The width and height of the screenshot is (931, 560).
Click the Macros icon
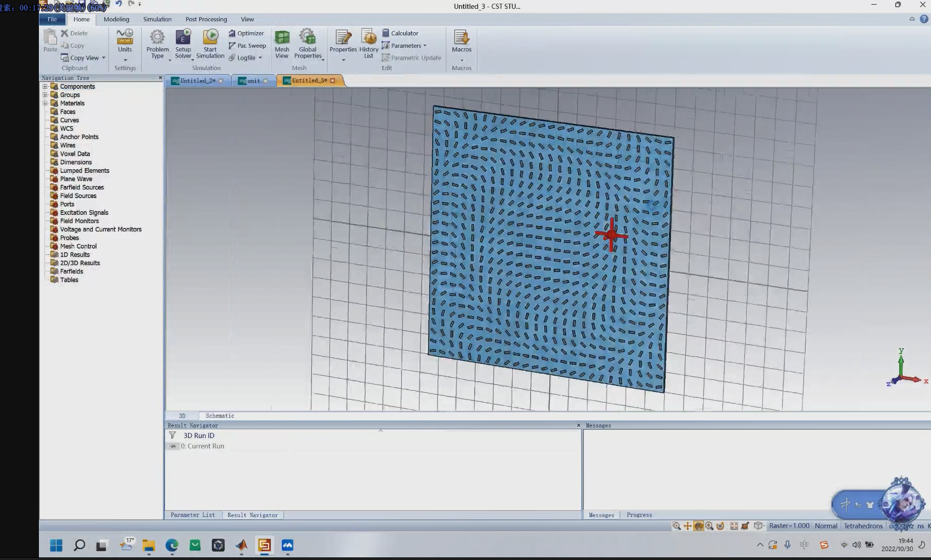[x=461, y=37]
